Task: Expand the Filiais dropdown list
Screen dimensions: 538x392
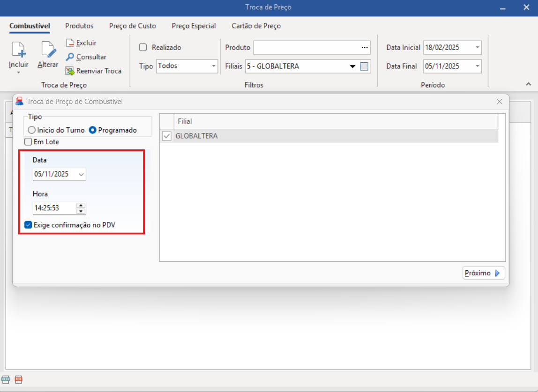Action: [352, 67]
